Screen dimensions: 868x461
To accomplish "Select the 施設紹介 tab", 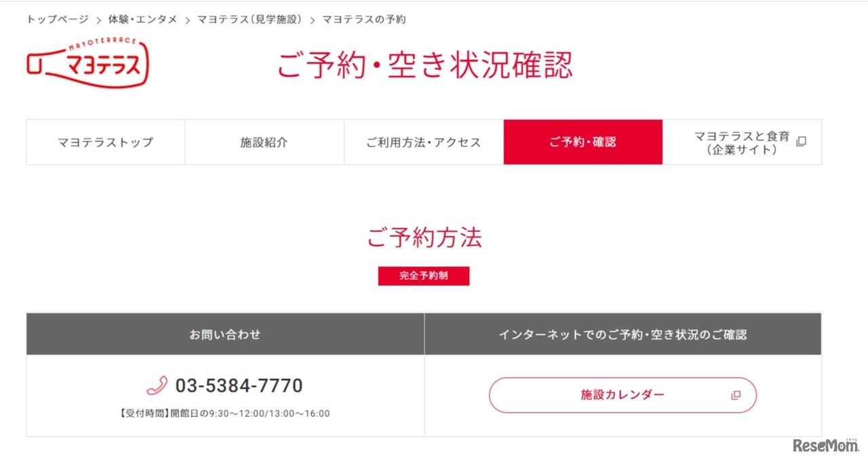I will tap(264, 142).
